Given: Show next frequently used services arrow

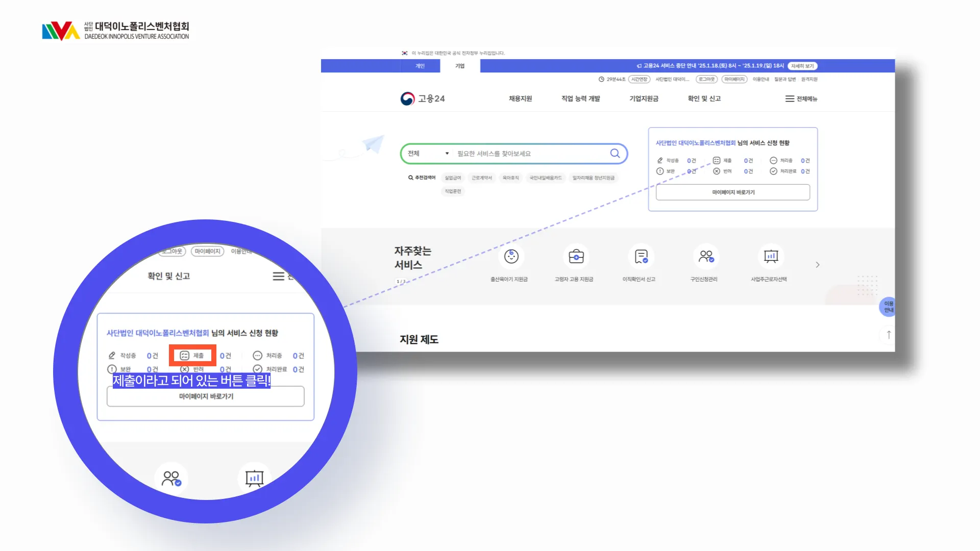Looking at the screenshot, I should point(817,265).
